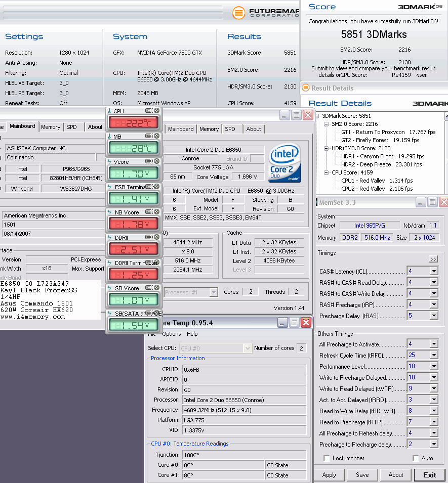Select CPU1 - Red Valley result row
This screenshot has width=448, height=483.
(x=377, y=181)
